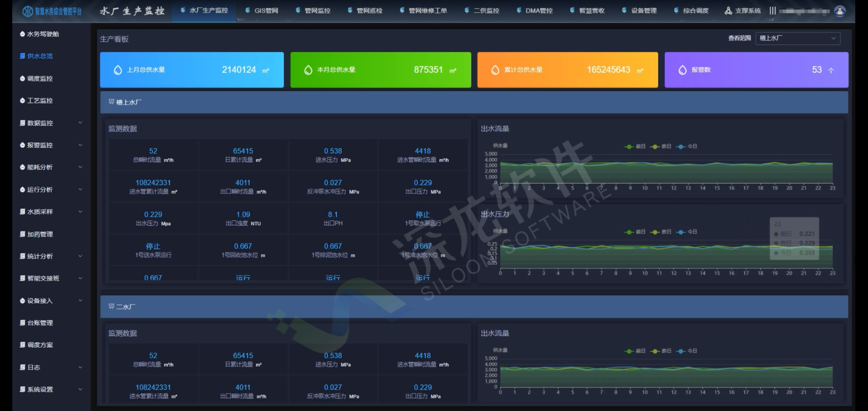Click the 槽上水厂 section header icon
868x411 pixels.
111,102
